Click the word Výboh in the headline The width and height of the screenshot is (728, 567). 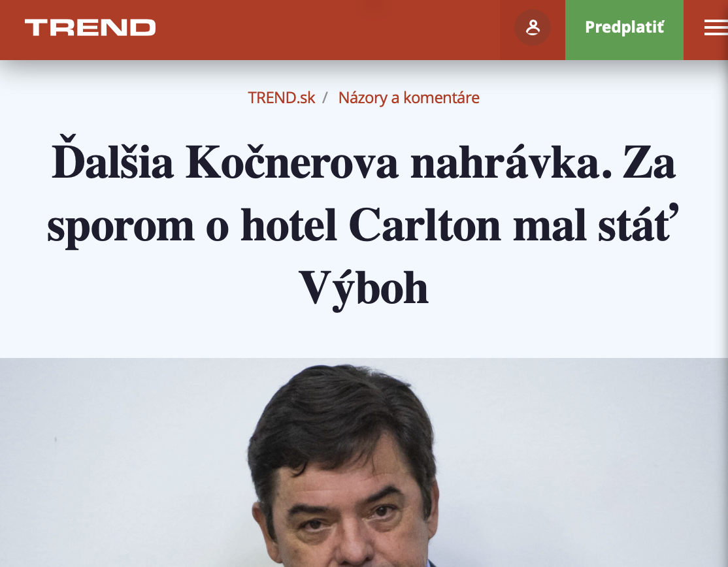click(x=363, y=289)
